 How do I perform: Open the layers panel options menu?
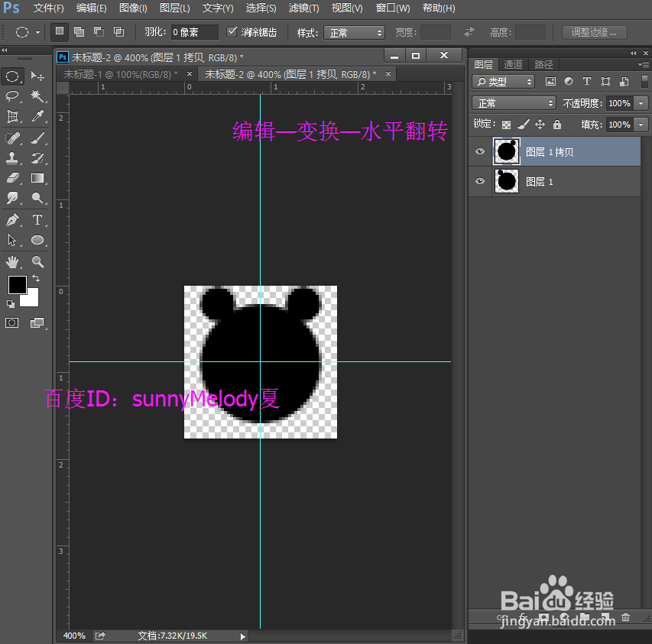(644, 64)
